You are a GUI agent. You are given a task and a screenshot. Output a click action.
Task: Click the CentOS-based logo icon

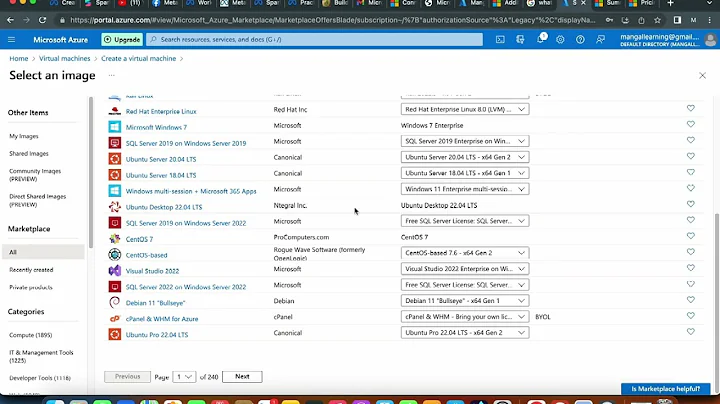[x=114, y=254]
